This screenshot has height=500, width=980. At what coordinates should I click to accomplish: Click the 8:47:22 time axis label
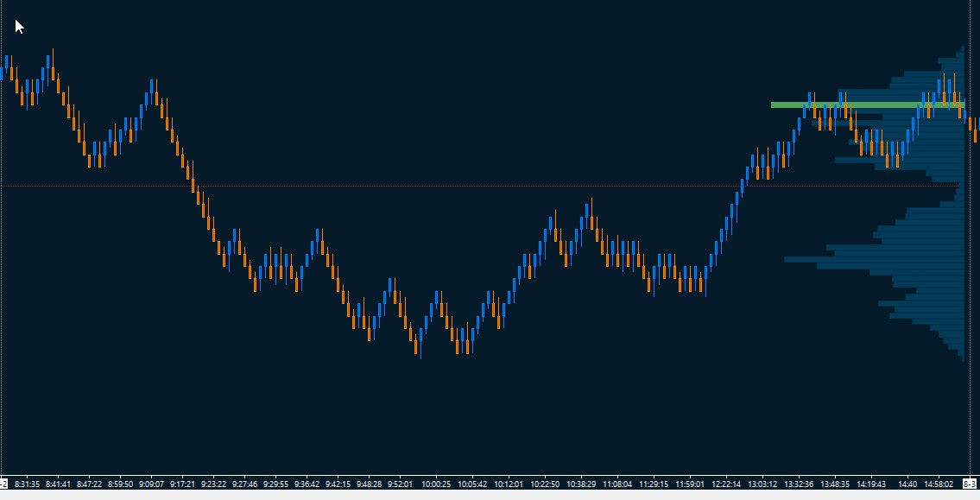click(x=89, y=484)
